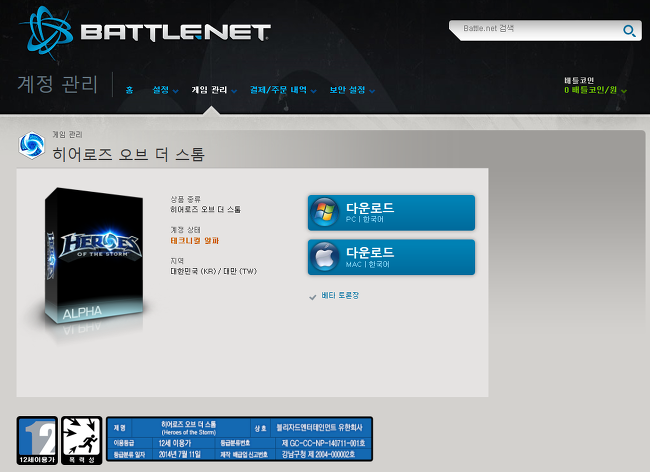Click the GC-CC-NP-140711-001 rating number cell

323,443
